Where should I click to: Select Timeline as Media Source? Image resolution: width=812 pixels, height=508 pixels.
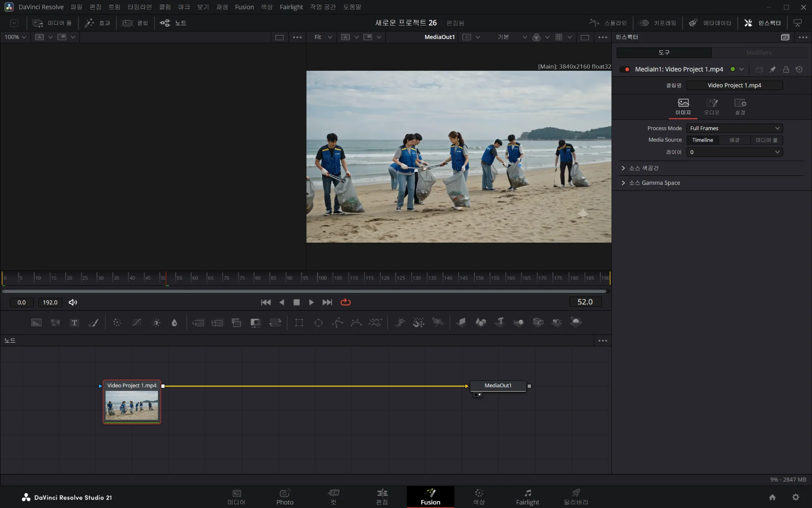[x=702, y=140]
